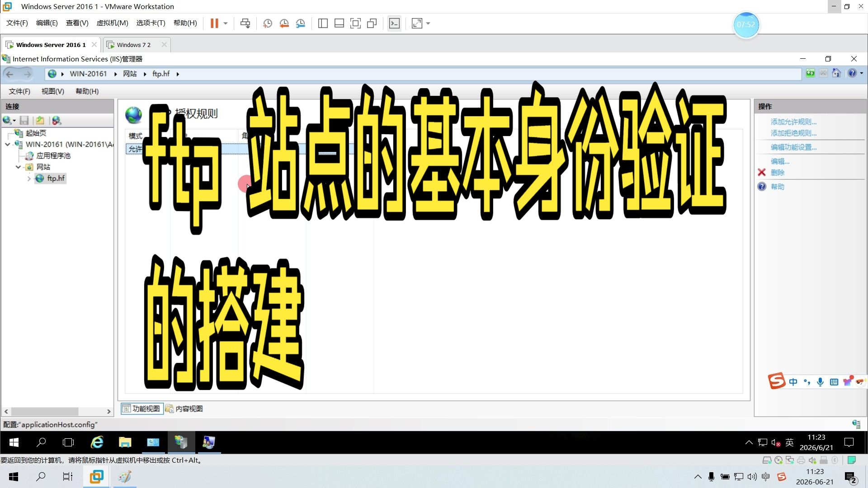Expand the stretch display dropdown arrow
868x488 pixels.
(x=428, y=23)
